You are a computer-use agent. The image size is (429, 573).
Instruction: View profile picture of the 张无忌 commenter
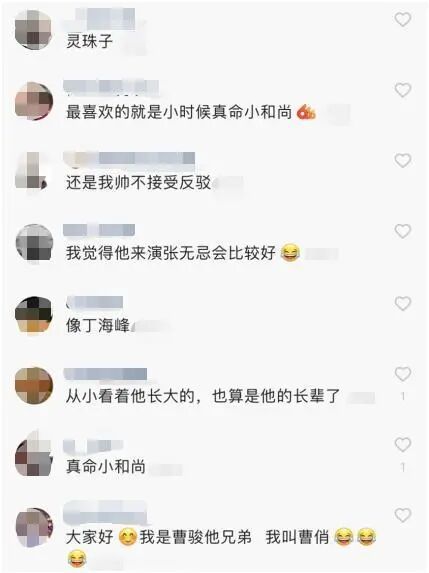(x=34, y=242)
